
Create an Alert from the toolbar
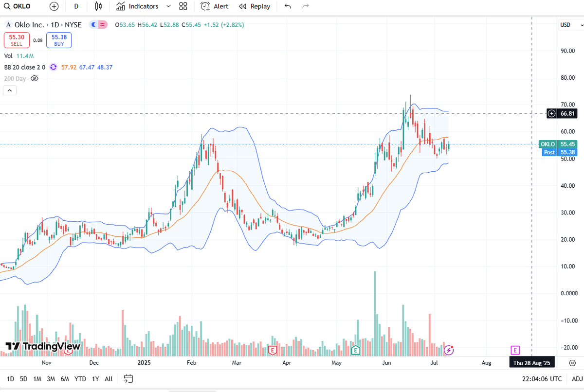tap(214, 6)
